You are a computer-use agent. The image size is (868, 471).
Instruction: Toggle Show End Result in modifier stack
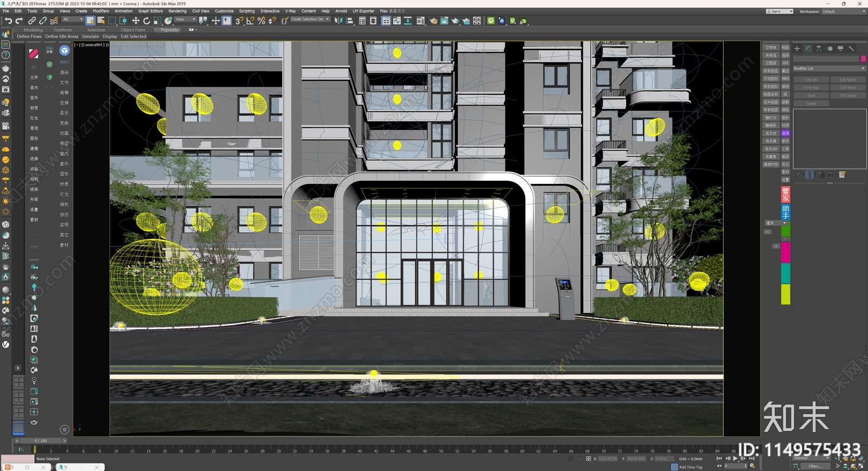tap(809, 175)
